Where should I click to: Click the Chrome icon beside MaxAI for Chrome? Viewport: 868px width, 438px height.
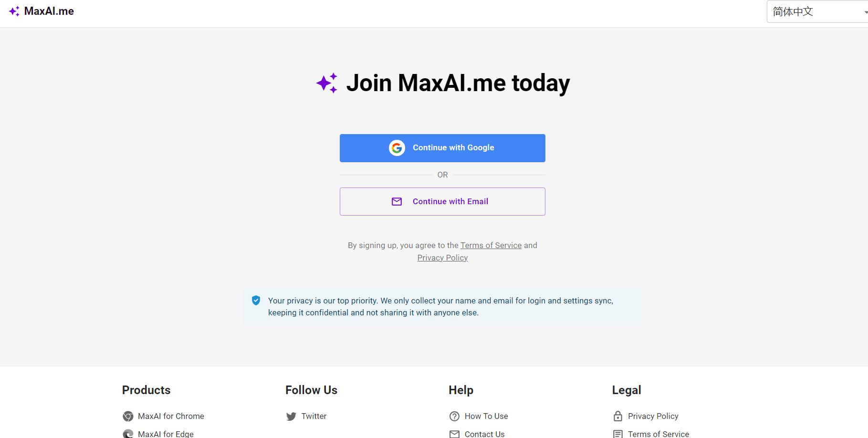tap(128, 417)
